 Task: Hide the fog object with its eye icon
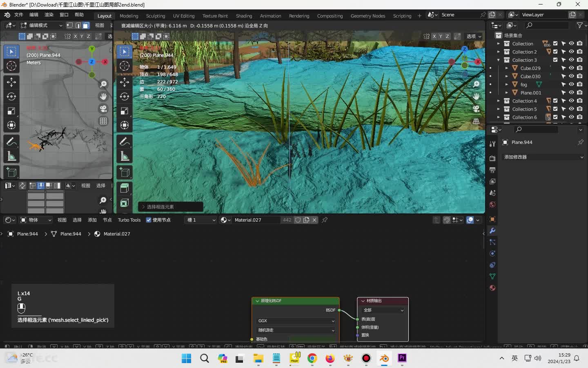click(572, 84)
